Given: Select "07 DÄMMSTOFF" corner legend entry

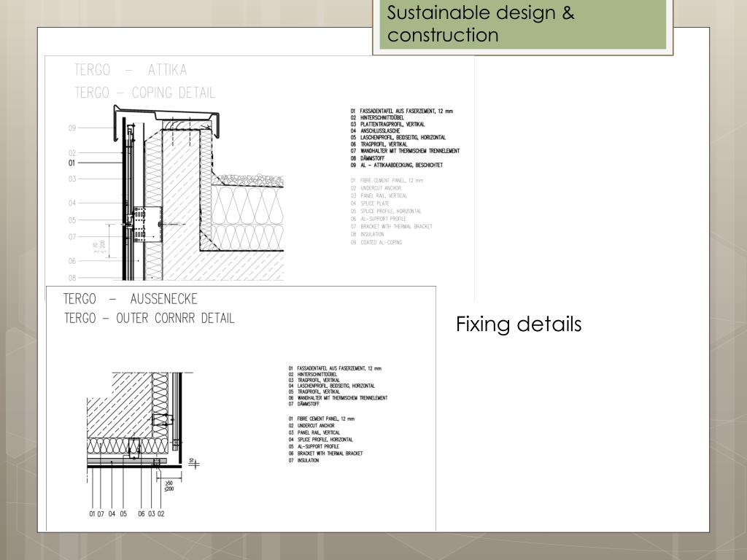Looking at the screenshot, I should point(304,404).
